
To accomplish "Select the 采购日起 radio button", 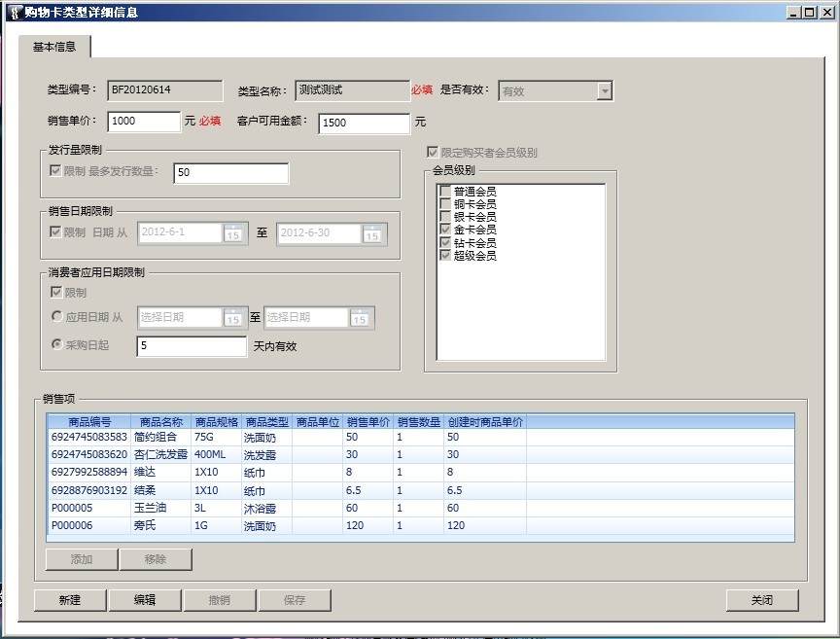I will pyautogui.click(x=56, y=345).
